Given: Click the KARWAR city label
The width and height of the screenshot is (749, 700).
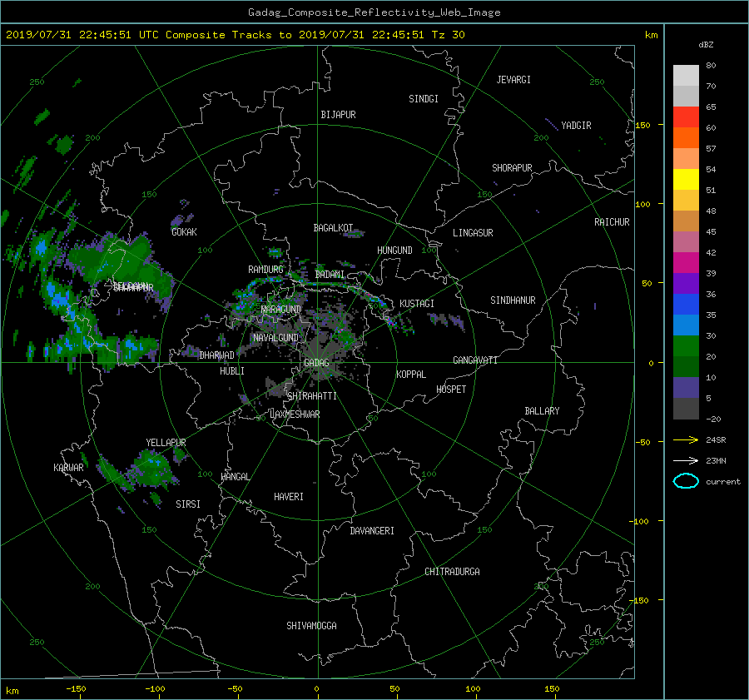Looking at the screenshot, I should coord(68,468).
